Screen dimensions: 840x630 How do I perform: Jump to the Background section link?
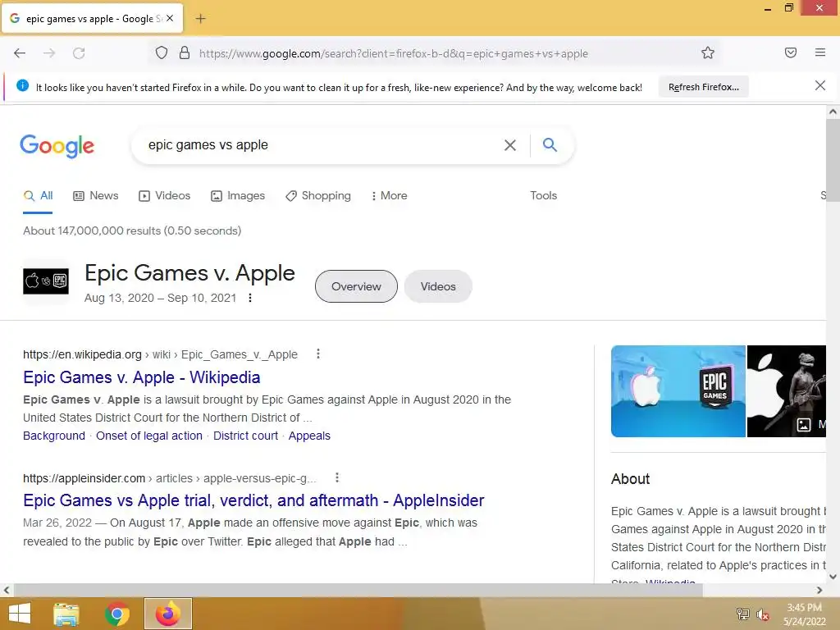tap(54, 436)
